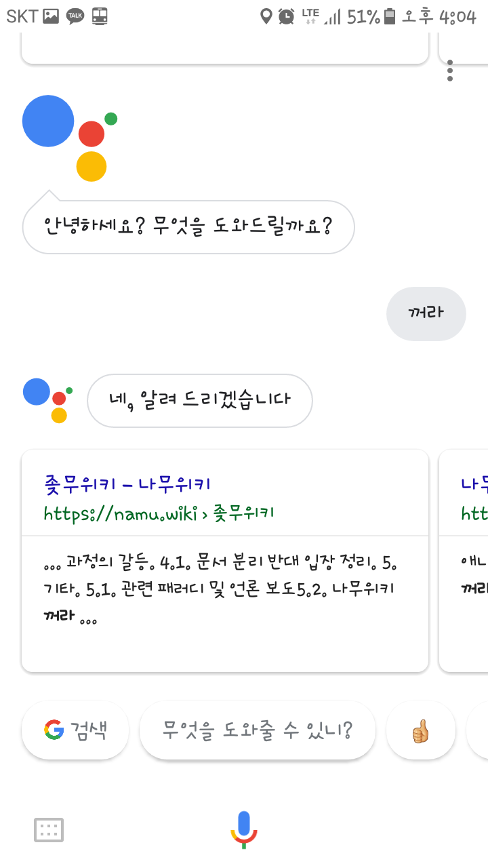Tap the small Assistant logo beside reply

pos(48,400)
